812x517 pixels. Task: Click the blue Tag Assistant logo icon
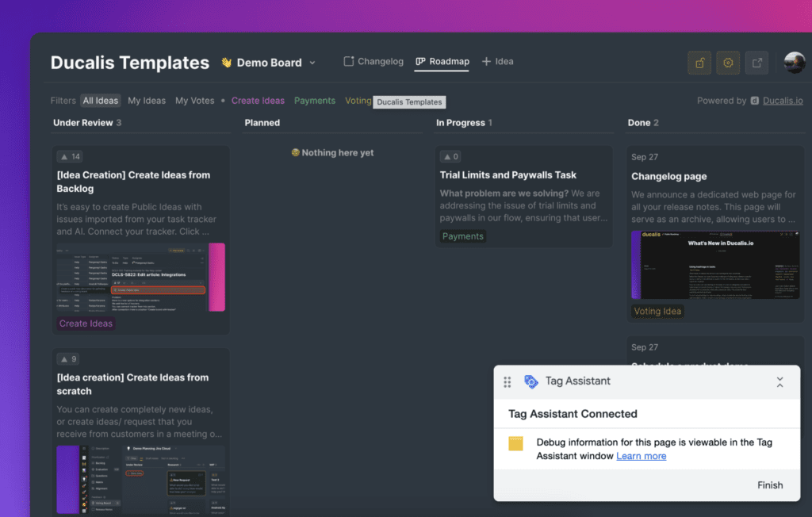[531, 381]
